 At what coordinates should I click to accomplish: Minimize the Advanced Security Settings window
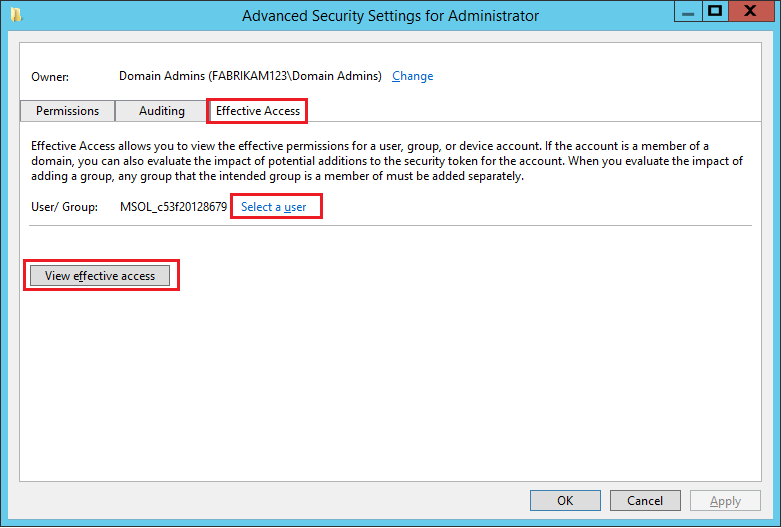(687, 11)
